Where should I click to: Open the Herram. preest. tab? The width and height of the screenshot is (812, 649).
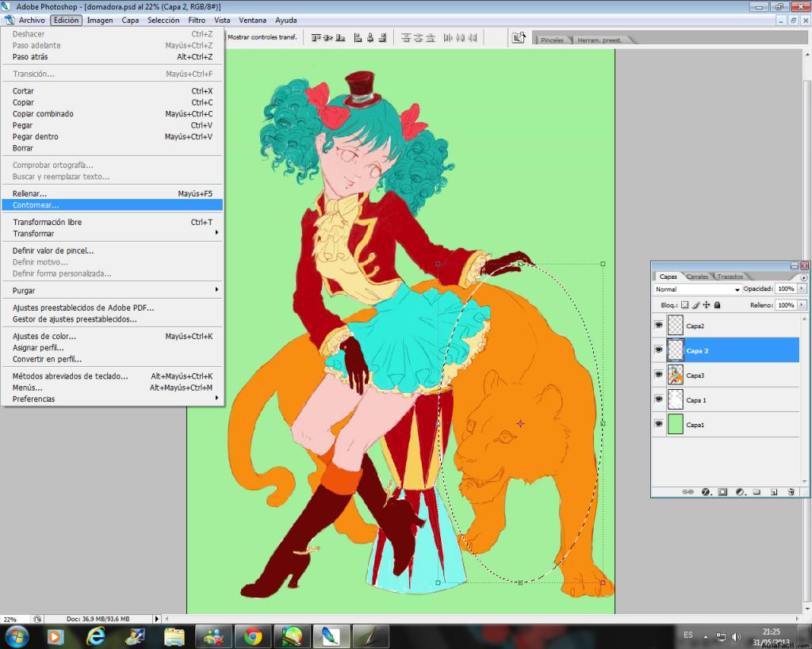coord(599,40)
